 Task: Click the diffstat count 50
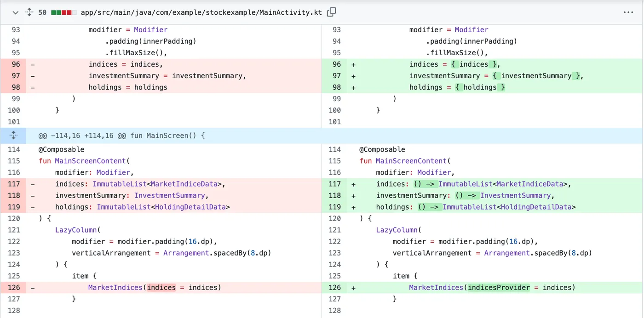coord(42,12)
